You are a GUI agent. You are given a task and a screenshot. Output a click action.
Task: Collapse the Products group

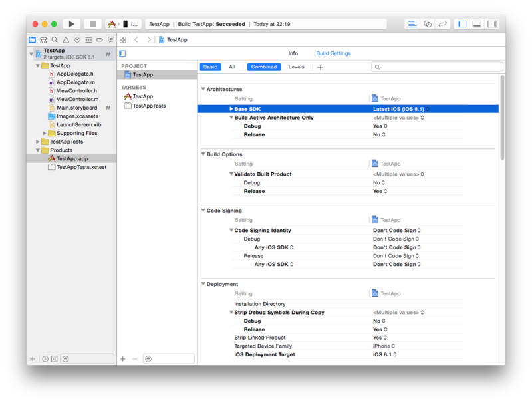tap(38, 150)
